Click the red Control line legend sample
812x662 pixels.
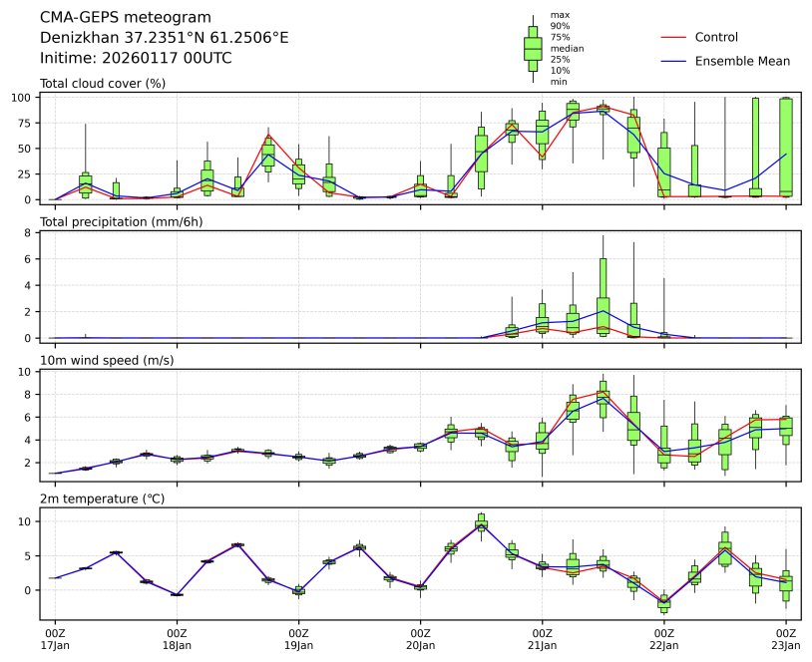[673, 37]
